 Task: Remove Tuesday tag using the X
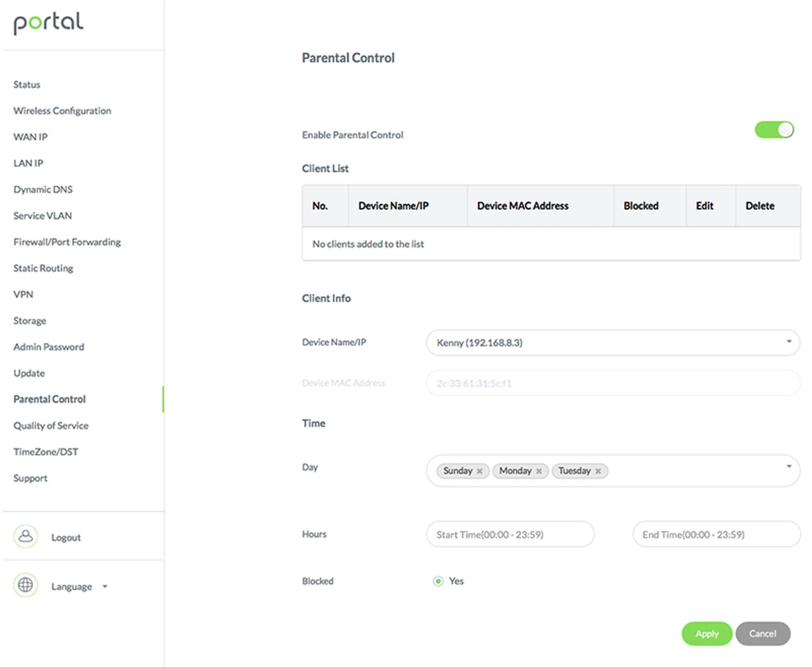pos(598,471)
